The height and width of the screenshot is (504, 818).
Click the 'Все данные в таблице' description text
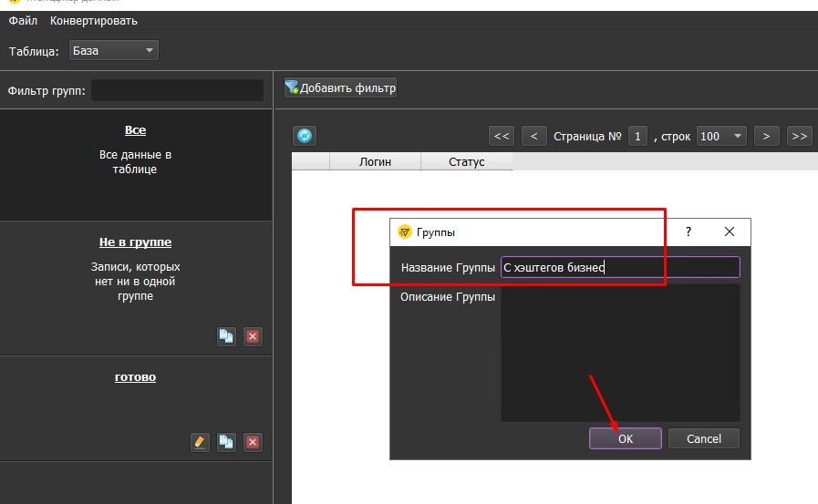[135, 162]
